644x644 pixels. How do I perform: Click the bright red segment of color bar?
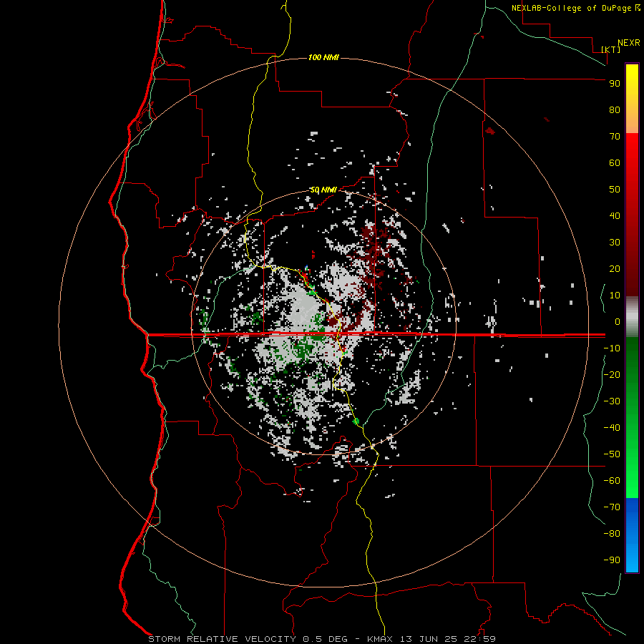[632, 215]
